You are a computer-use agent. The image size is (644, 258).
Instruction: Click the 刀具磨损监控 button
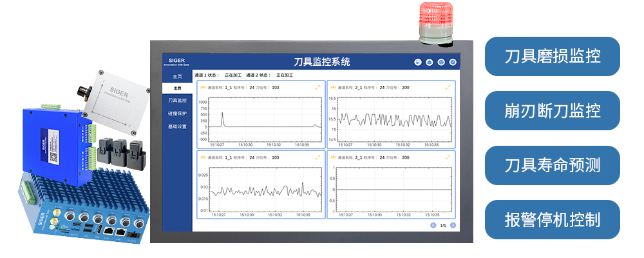552,56
